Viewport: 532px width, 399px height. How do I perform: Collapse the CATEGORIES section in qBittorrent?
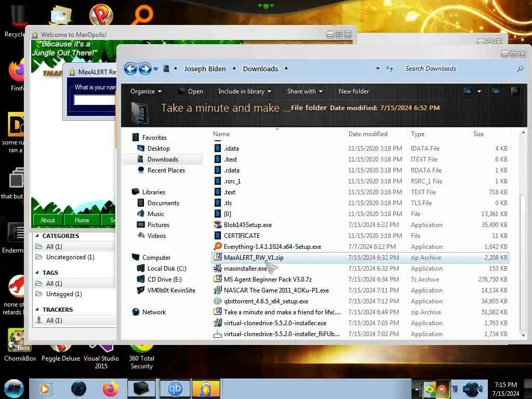coord(37,236)
